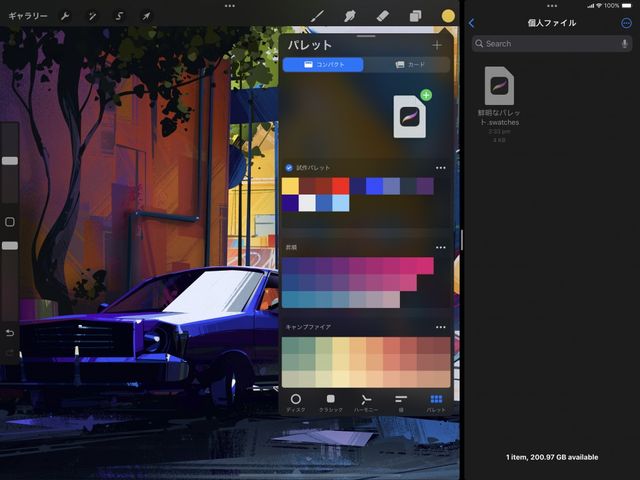Image resolution: width=640 pixels, height=480 pixels.
Task: Click the dragged swatches file with green plus
Action: (x=410, y=116)
